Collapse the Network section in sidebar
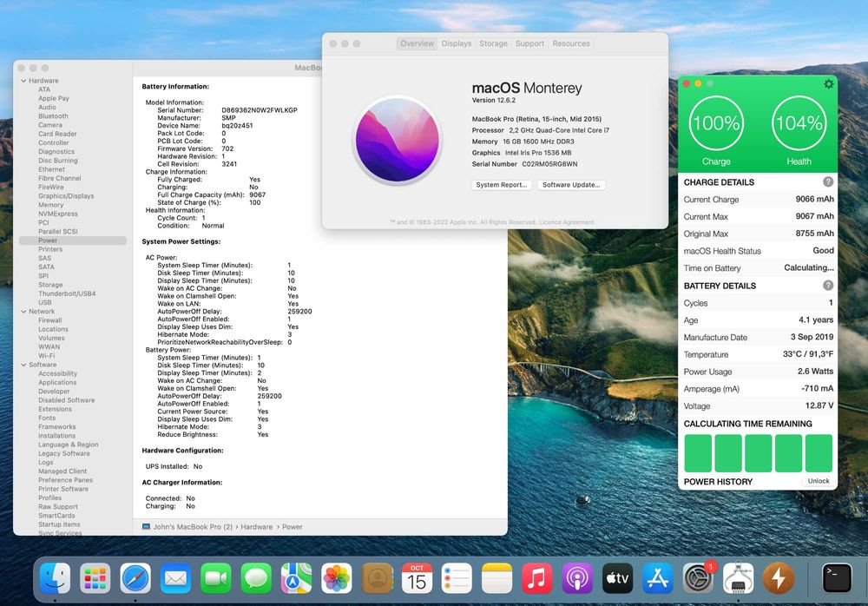The image size is (868, 606). point(23,312)
